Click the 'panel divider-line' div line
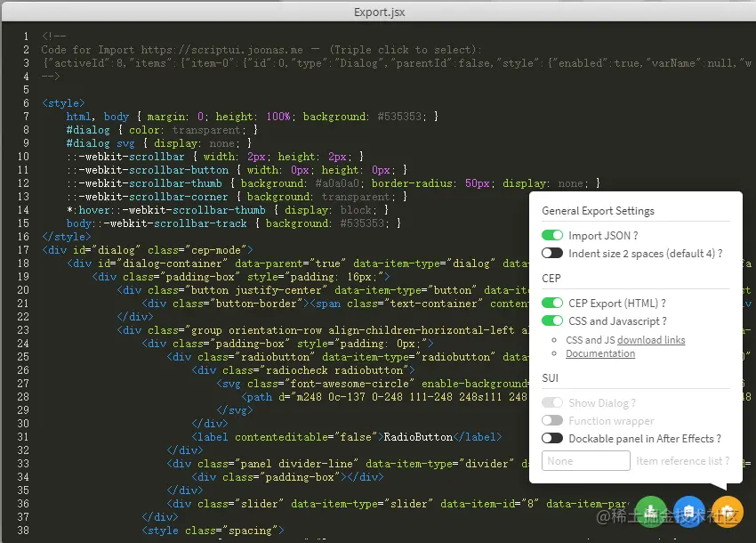The height and width of the screenshot is (543, 756). coord(348,464)
